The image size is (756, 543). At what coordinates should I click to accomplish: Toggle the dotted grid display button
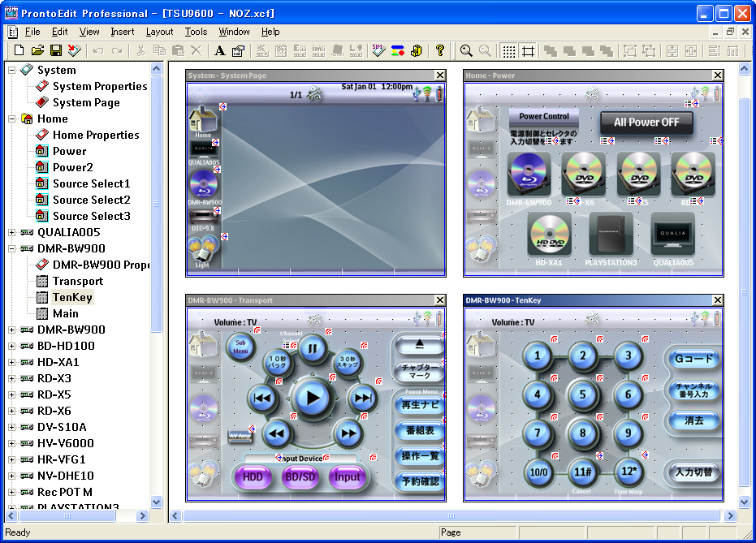[508, 51]
